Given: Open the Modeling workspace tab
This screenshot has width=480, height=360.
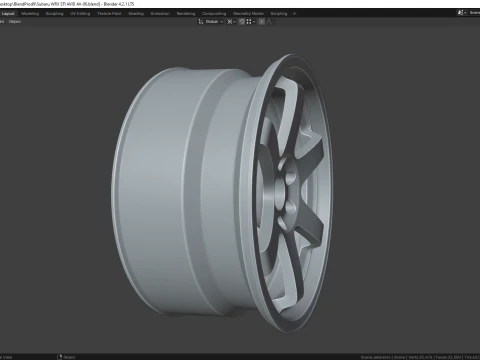Looking at the screenshot, I should tap(30, 14).
